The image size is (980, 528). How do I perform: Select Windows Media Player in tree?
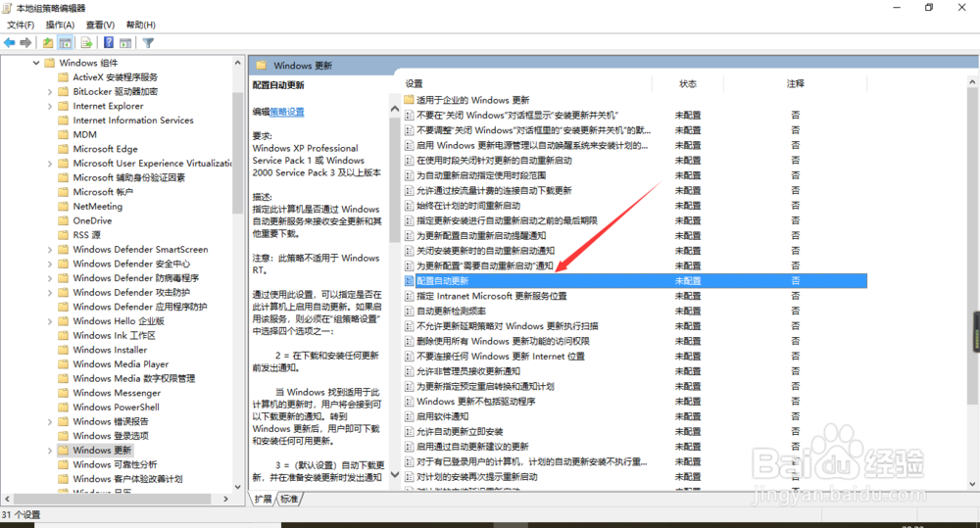(x=121, y=364)
